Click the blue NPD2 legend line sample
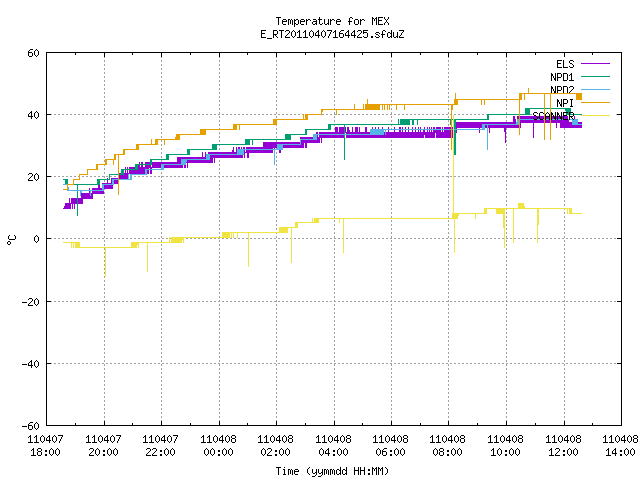Viewport: 640px width, 480px height. click(595, 89)
